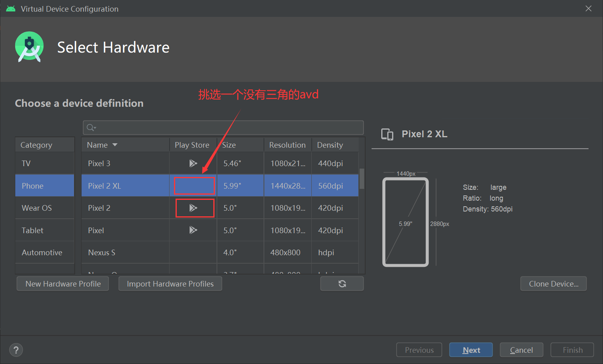This screenshot has height=364, width=603.
Task: Focus the device search input field
Action: pyautogui.click(x=223, y=128)
